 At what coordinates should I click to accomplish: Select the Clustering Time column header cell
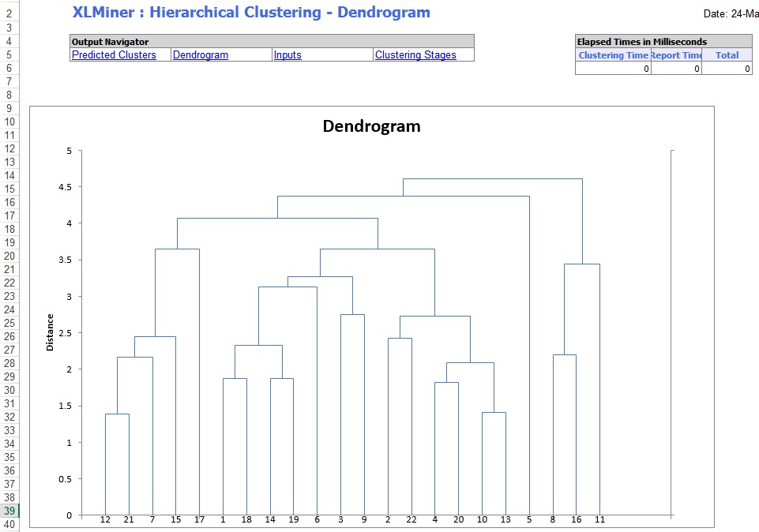pos(614,55)
